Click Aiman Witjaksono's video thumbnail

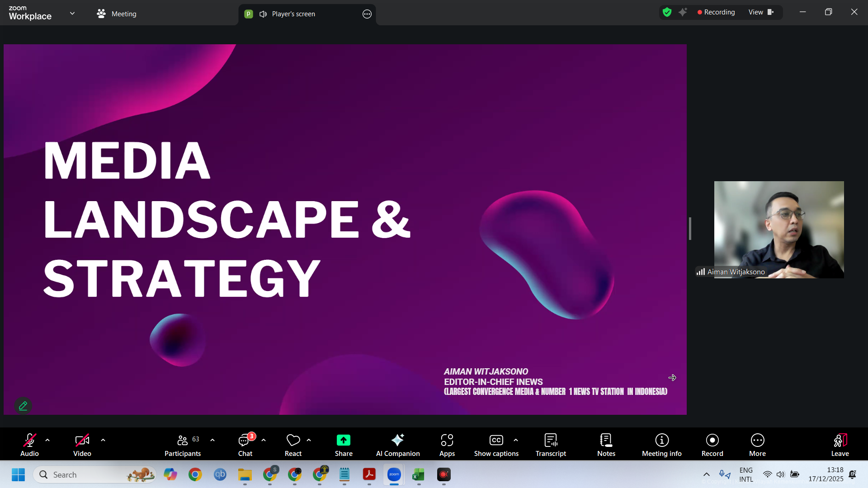pyautogui.click(x=778, y=230)
